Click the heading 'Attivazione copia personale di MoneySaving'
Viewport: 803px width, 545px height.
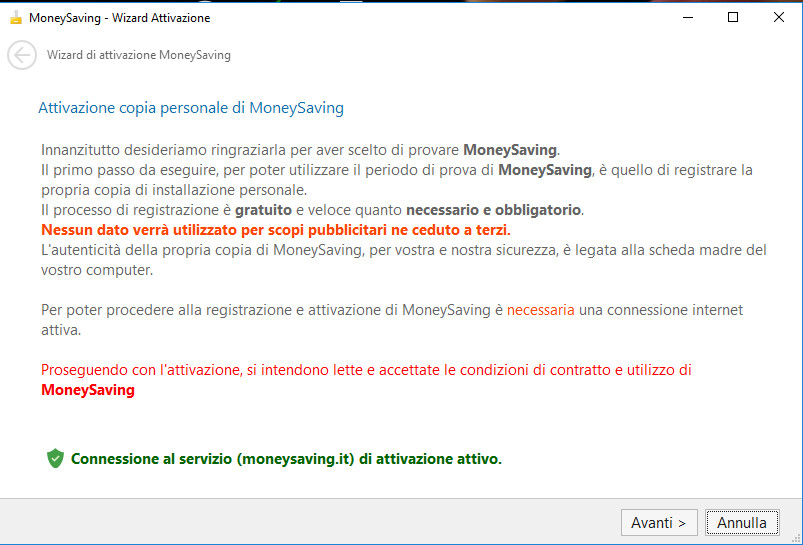191,108
